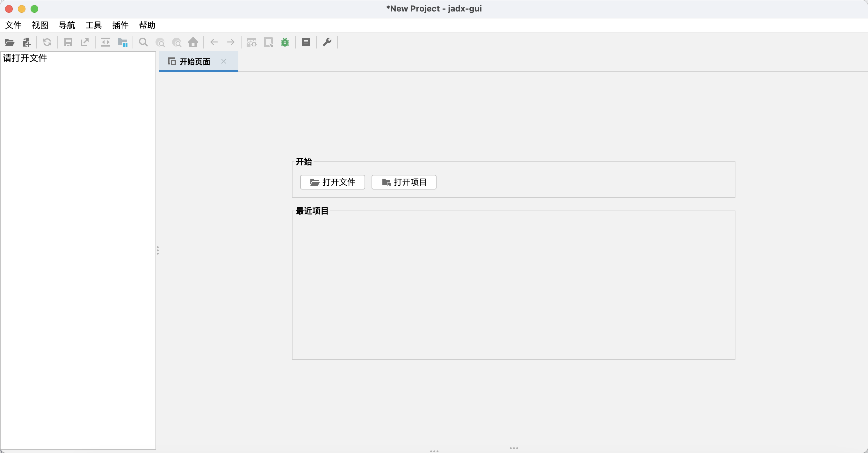The height and width of the screenshot is (453, 868).
Task: Open preferences with the wrench icon
Action: [x=327, y=42]
